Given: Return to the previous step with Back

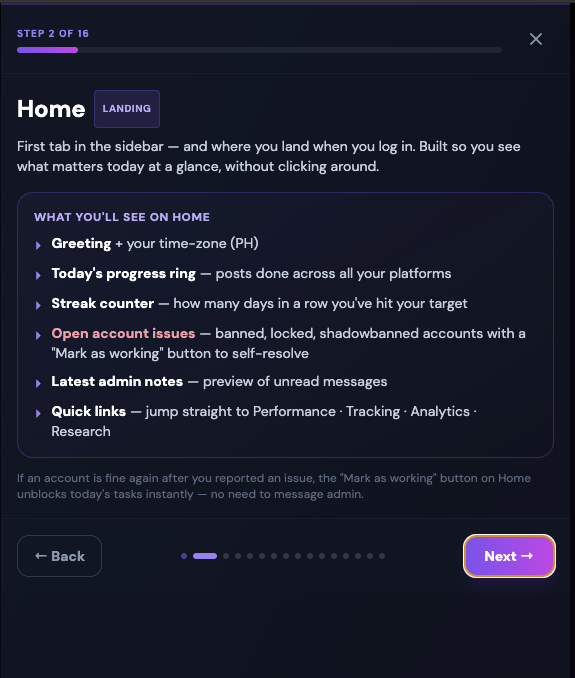Looking at the screenshot, I should [60, 556].
